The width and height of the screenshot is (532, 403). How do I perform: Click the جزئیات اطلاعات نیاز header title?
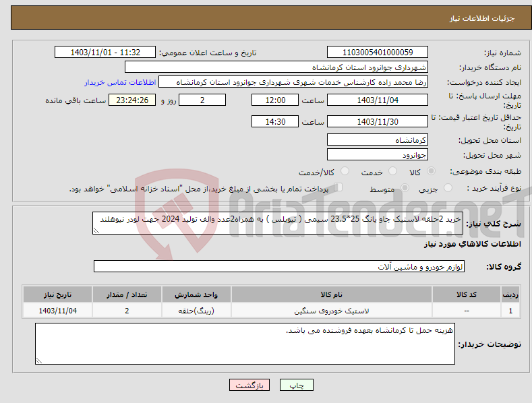(482, 18)
